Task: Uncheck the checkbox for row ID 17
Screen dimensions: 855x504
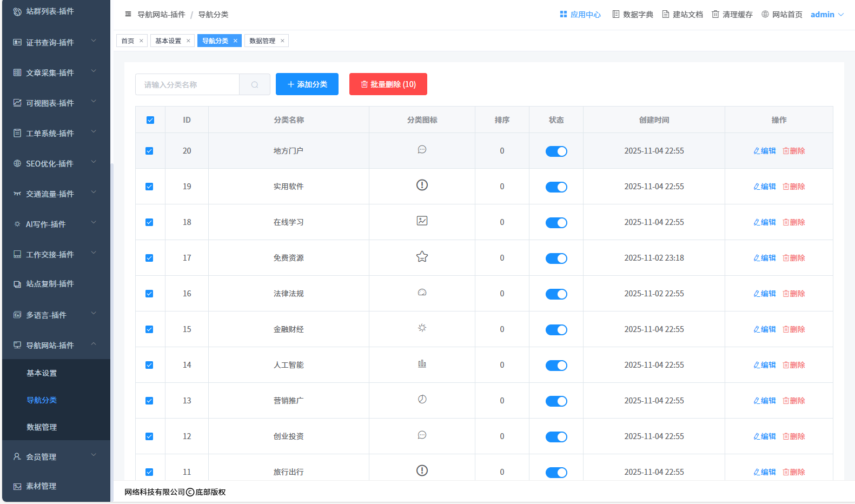Action: pos(149,258)
